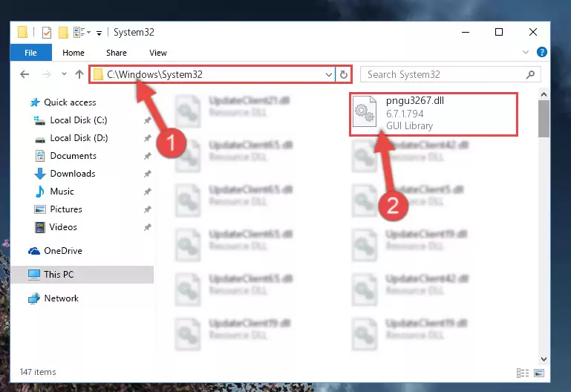
Task: Switch to the Home ribbon tab
Action: (74, 53)
